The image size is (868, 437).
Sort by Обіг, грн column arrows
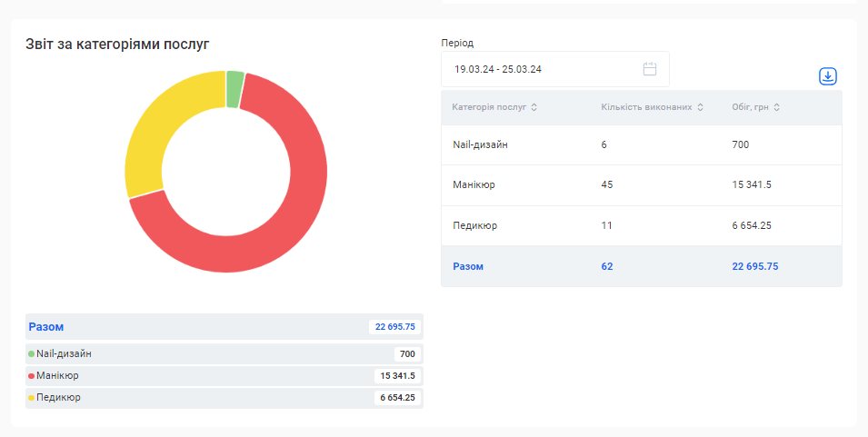pyautogui.click(x=777, y=107)
